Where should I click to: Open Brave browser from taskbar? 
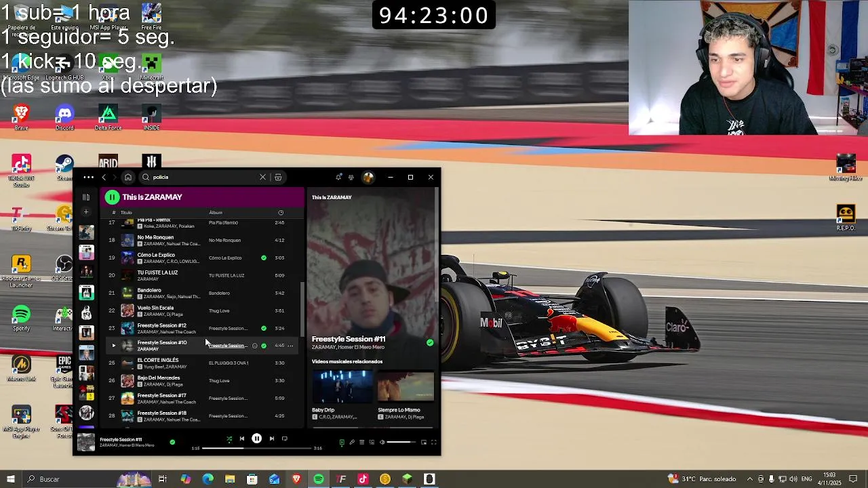296,479
